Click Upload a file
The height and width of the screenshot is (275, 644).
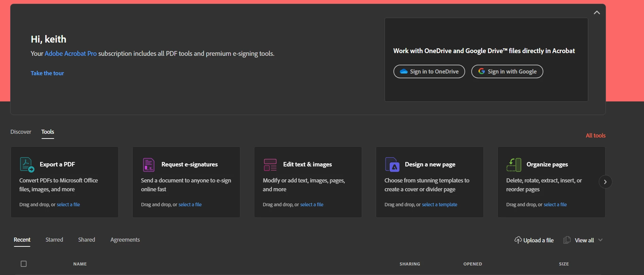pos(534,240)
